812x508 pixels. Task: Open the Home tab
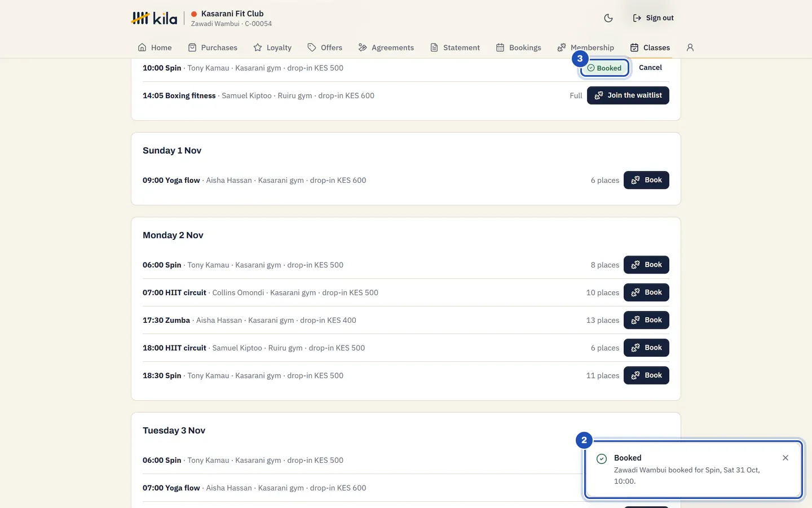[x=155, y=47]
